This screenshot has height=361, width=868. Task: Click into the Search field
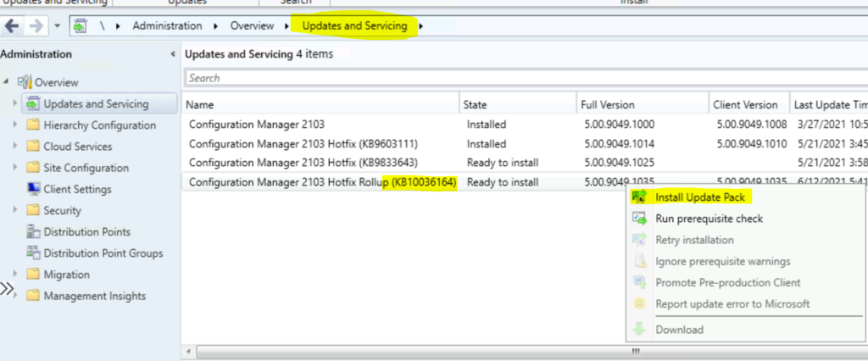coord(526,78)
